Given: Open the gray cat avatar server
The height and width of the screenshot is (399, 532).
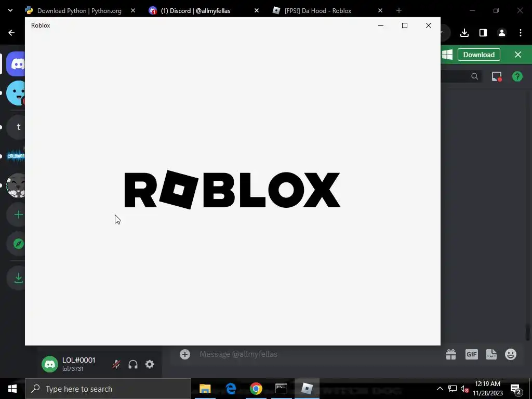Looking at the screenshot, I should click(16, 185).
